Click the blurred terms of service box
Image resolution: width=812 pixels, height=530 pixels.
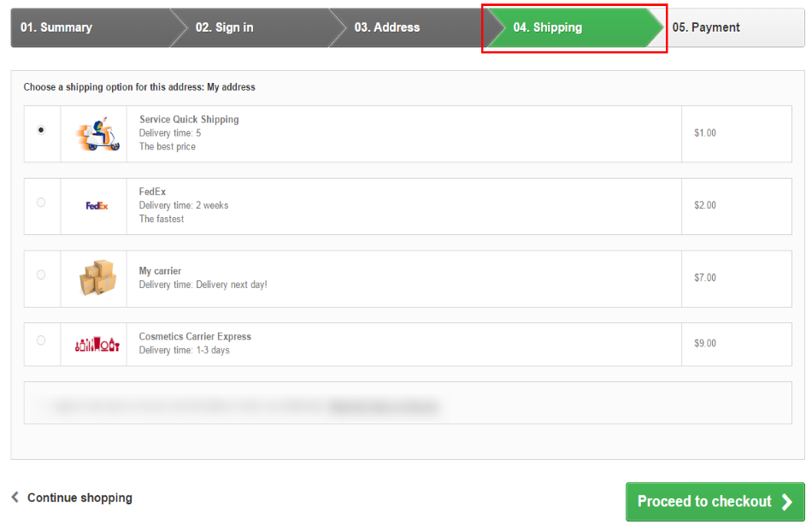click(x=408, y=403)
